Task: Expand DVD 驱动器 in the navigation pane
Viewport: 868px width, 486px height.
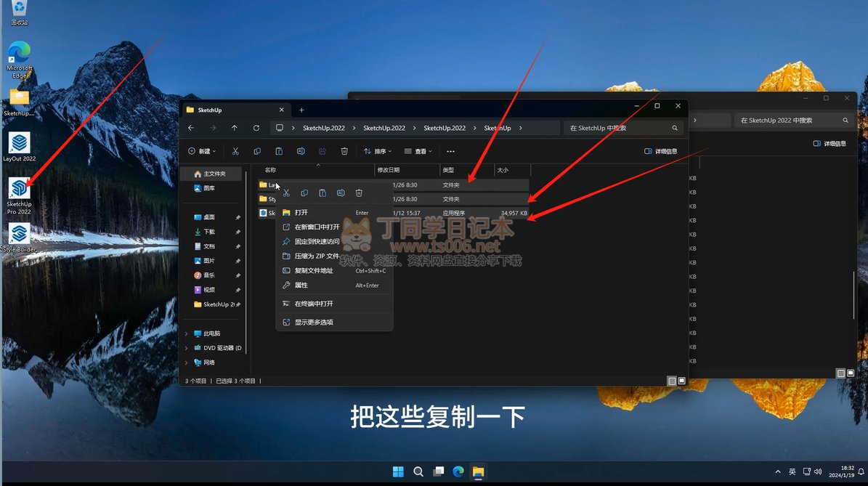Action: (187, 348)
